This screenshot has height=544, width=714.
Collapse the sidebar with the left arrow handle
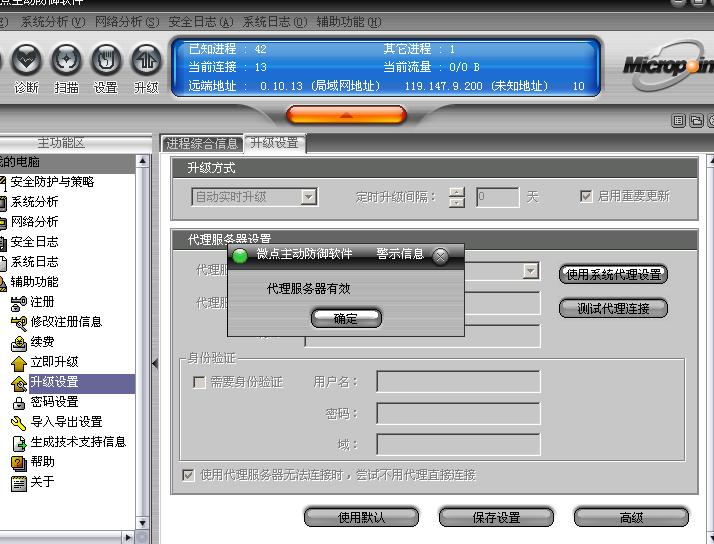coord(155,364)
